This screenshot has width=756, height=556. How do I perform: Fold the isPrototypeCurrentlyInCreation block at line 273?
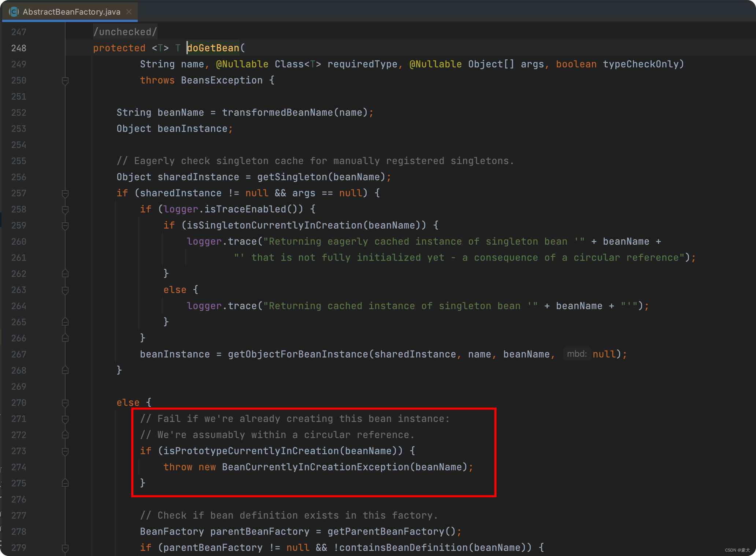pyautogui.click(x=65, y=451)
